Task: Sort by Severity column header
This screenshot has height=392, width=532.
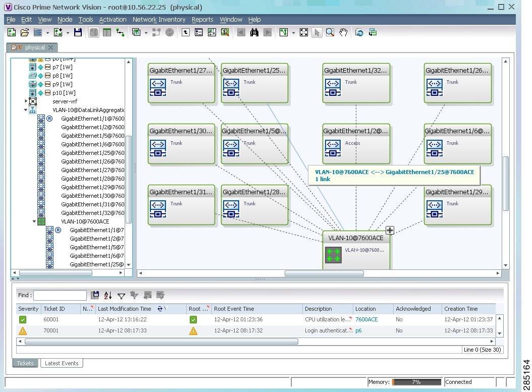Action: point(28,309)
